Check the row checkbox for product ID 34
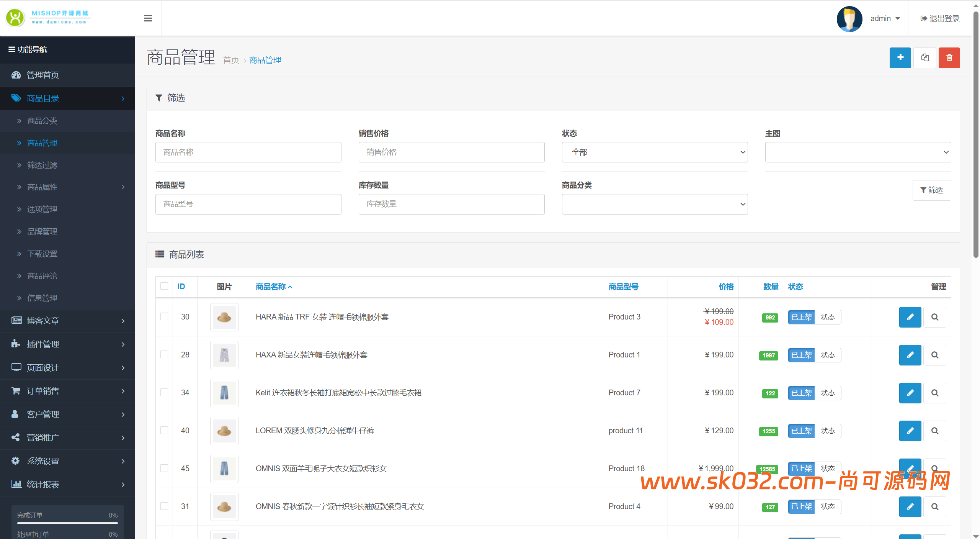The image size is (980, 539). click(164, 392)
